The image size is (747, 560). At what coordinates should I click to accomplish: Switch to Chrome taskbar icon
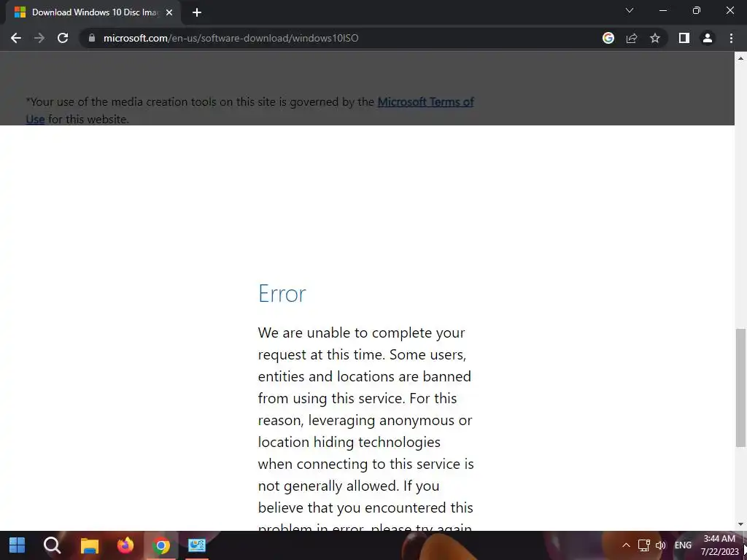(161, 545)
